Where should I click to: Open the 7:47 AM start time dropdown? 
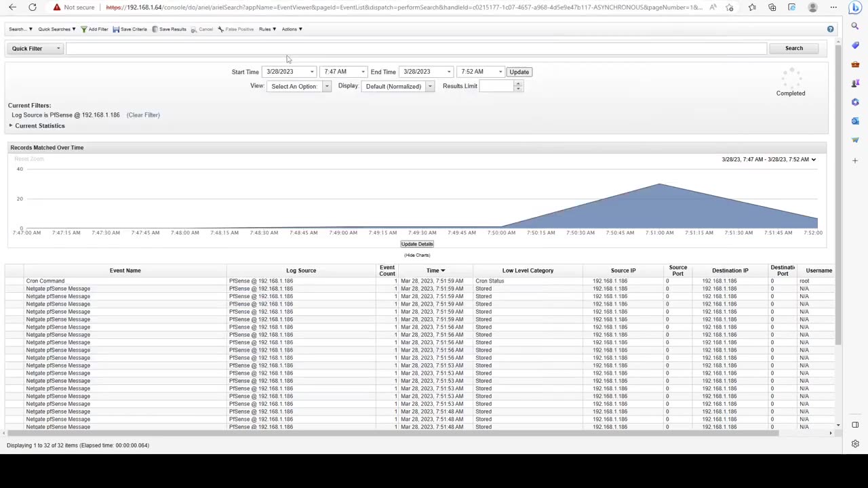363,72
